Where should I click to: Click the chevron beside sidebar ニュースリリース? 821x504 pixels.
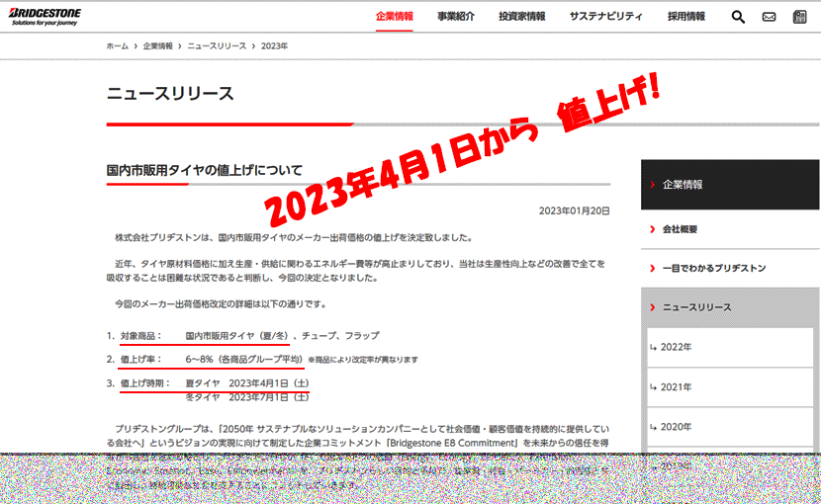click(x=653, y=307)
